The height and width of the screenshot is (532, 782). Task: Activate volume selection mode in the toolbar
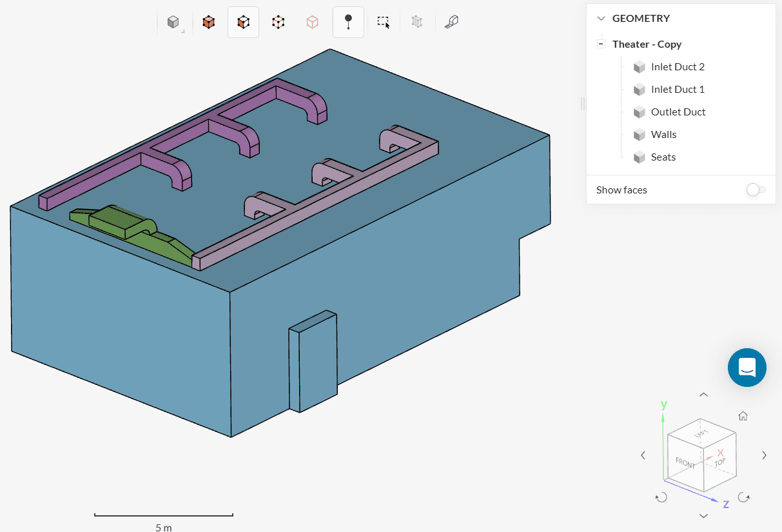click(x=208, y=23)
